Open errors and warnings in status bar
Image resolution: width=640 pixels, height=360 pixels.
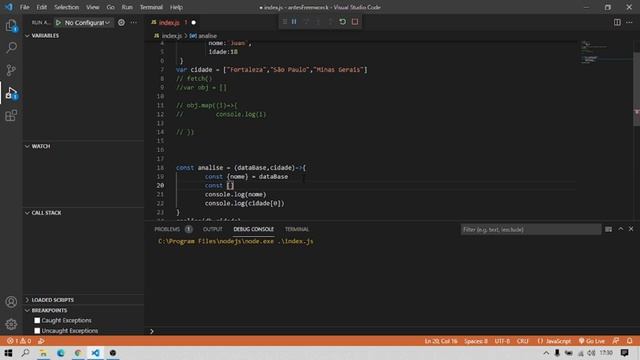(19, 341)
